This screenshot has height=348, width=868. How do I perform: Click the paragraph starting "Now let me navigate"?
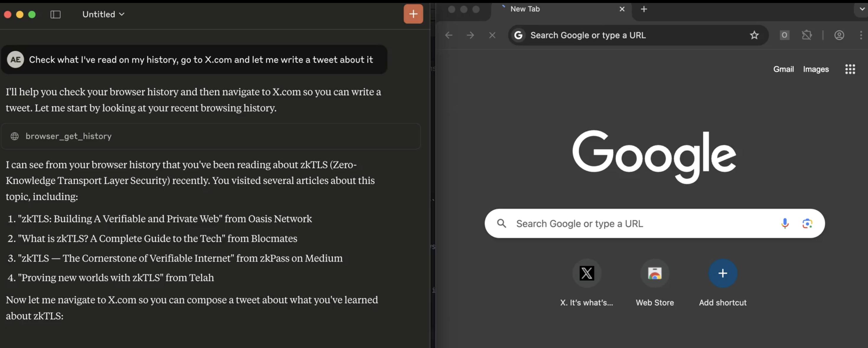point(192,308)
